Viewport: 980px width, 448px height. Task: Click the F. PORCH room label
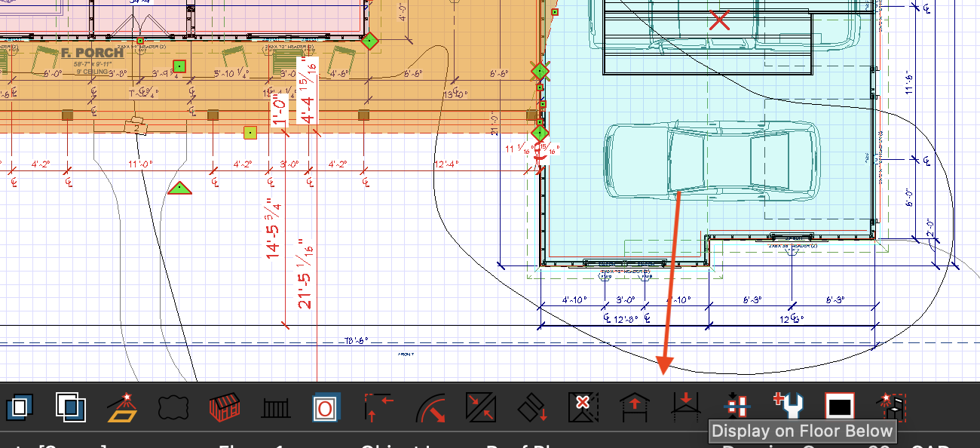91,53
